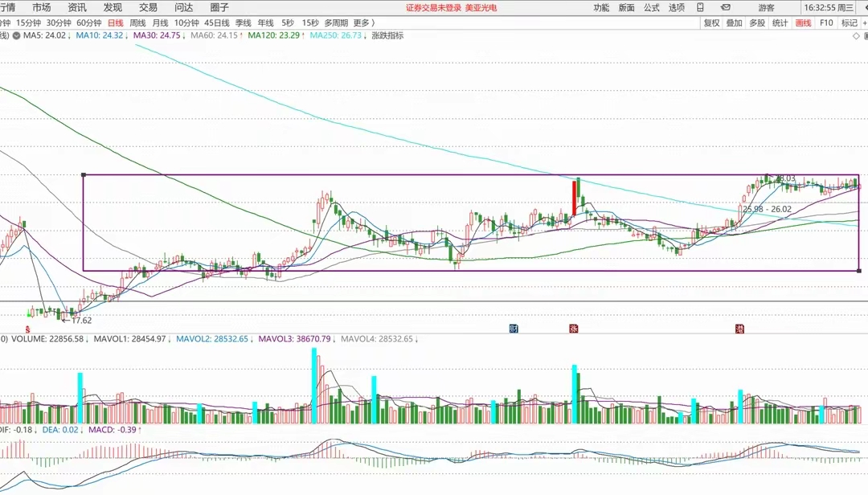Switch to the 45日线 period tab

[217, 22]
